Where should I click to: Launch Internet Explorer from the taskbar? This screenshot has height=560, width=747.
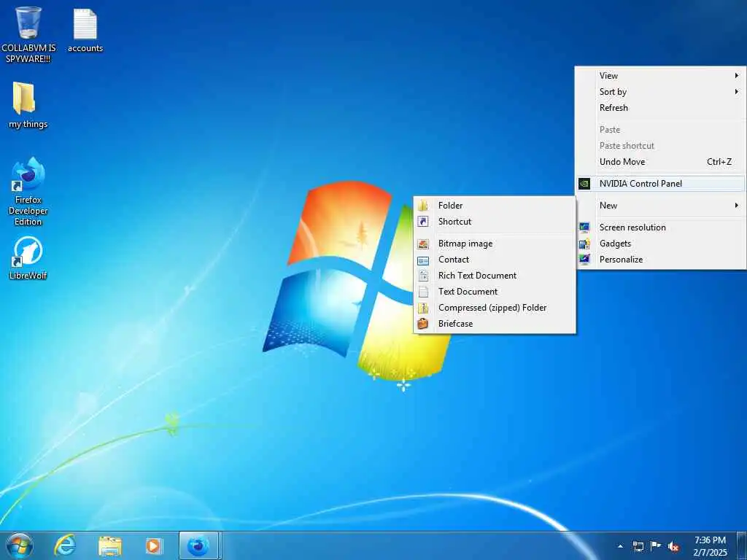(x=65, y=545)
